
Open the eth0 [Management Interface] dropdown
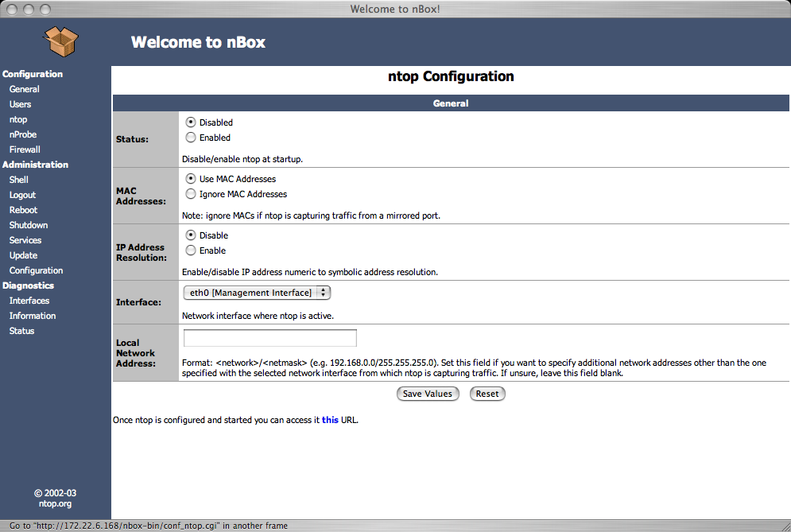[257, 293]
